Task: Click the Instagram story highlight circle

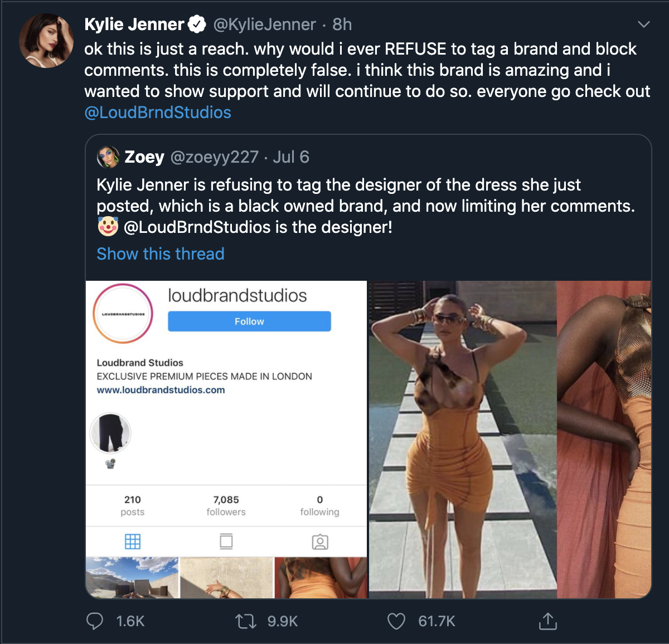Action: pyautogui.click(x=110, y=433)
